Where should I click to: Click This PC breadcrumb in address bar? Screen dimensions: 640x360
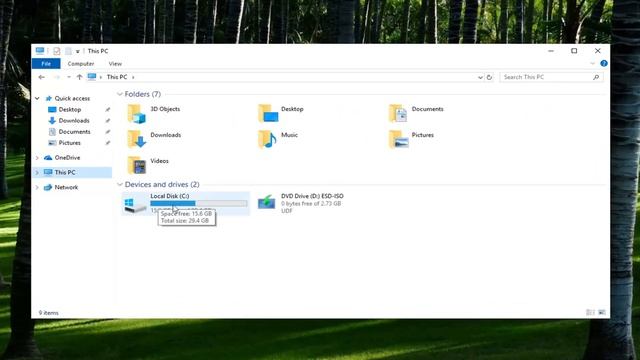(x=117, y=77)
